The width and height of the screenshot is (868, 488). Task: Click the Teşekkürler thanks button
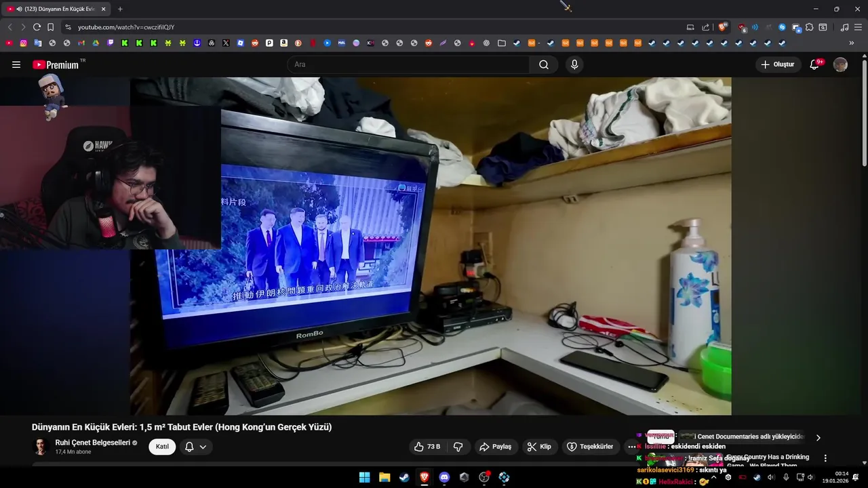[590, 447]
